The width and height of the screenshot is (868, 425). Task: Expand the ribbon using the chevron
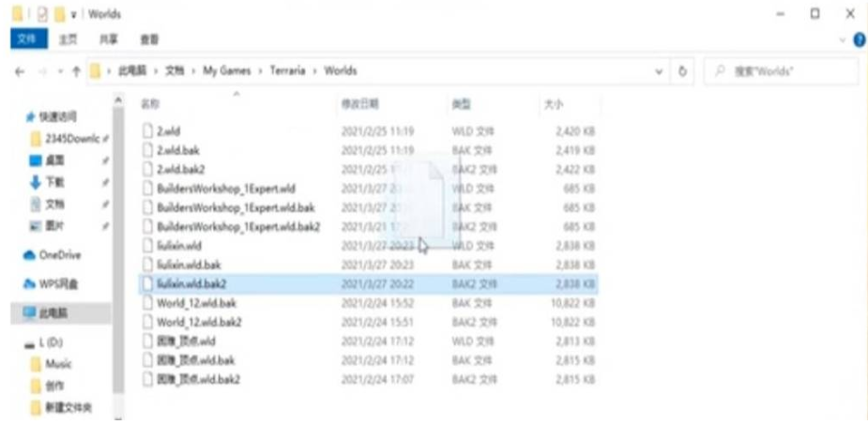tap(842, 40)
